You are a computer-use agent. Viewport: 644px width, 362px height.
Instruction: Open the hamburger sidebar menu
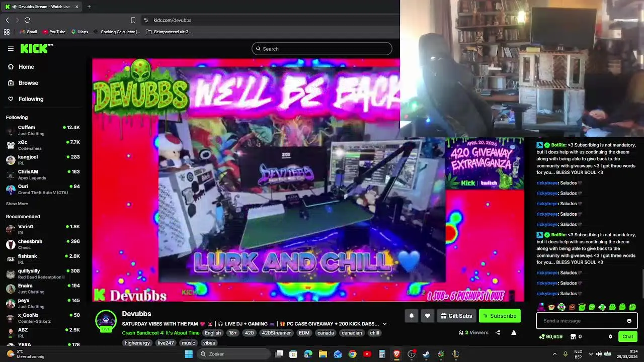coord(11,49)
